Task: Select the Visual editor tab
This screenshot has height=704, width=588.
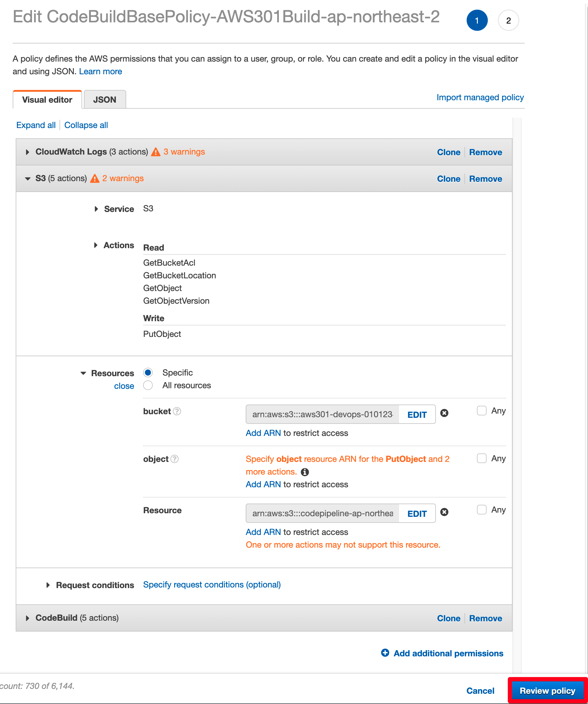Action: pos(47,100)
